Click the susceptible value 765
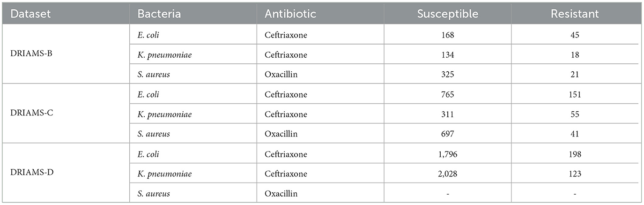This screenshot has height=205, width=644. pyautogui.click(x=447, y=94)
